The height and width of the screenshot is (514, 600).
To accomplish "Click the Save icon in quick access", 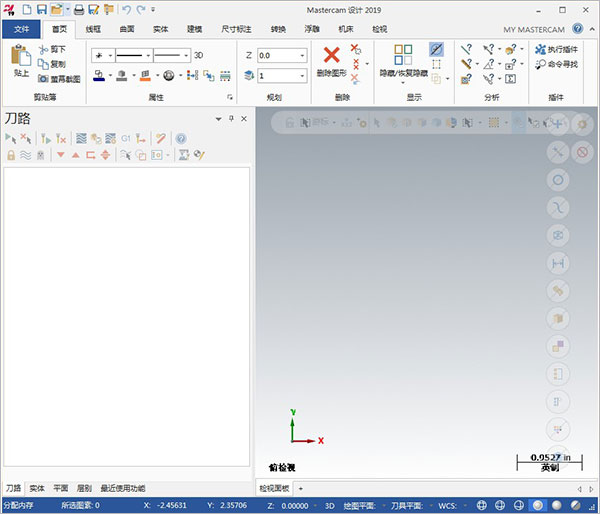I will point(41,10).
